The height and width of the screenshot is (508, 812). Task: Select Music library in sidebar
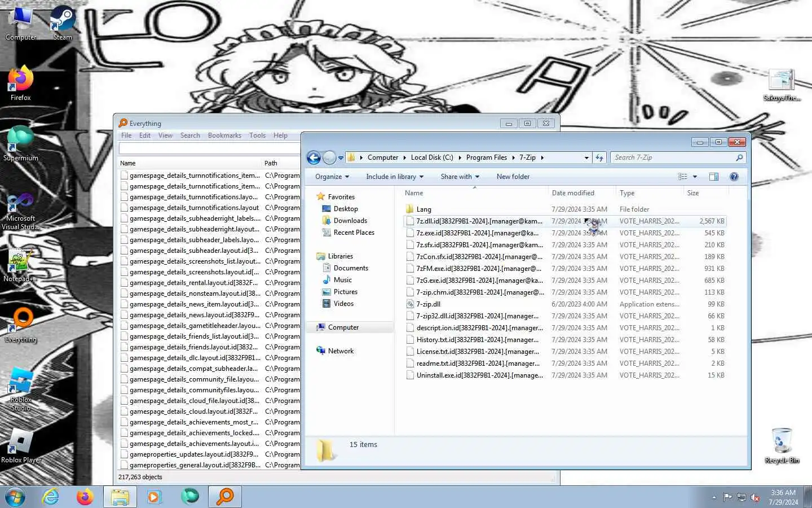pos(342,280)
